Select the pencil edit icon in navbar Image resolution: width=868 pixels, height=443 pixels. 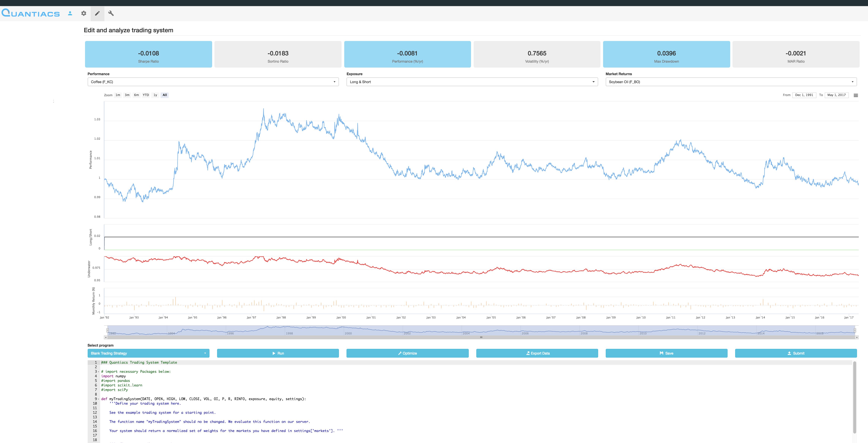[97, 13]
